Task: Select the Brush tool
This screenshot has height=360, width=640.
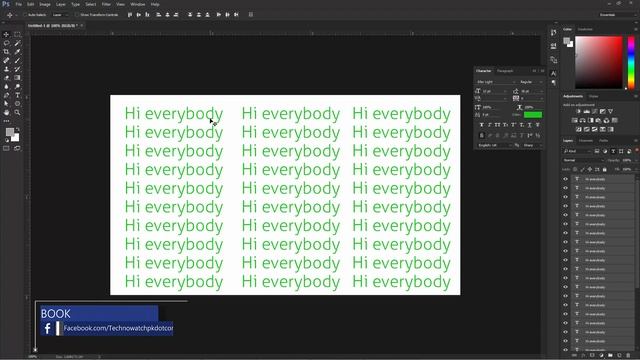Action: click(17, 60)
